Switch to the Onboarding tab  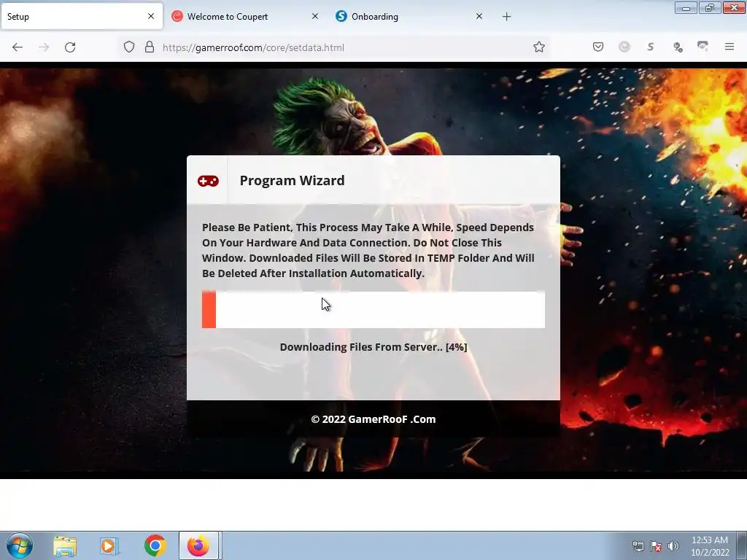[x=410, y=16]
